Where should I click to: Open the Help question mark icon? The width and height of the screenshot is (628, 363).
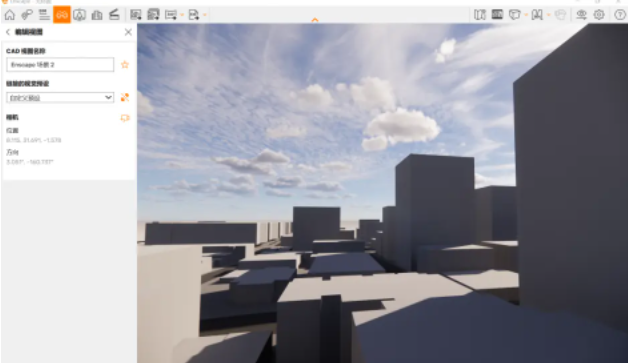(620, 15)
